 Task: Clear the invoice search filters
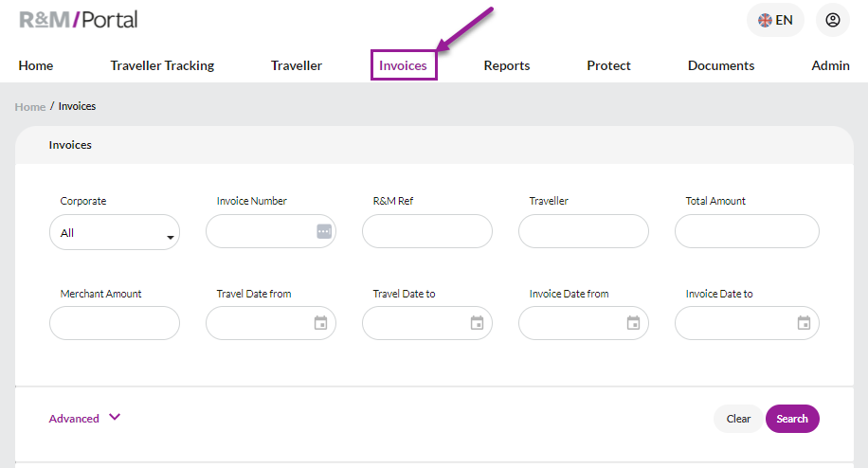click(x=738, y=419)
